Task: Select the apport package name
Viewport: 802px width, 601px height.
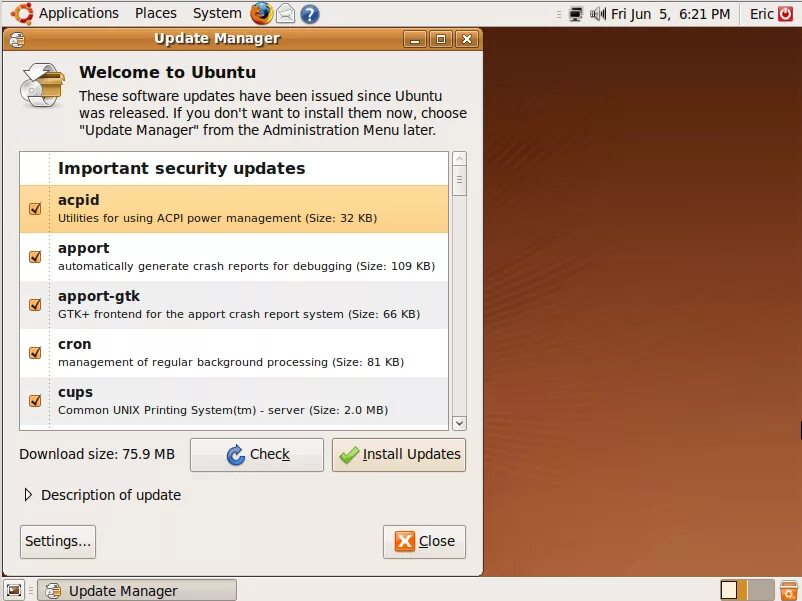Action: 83,249
